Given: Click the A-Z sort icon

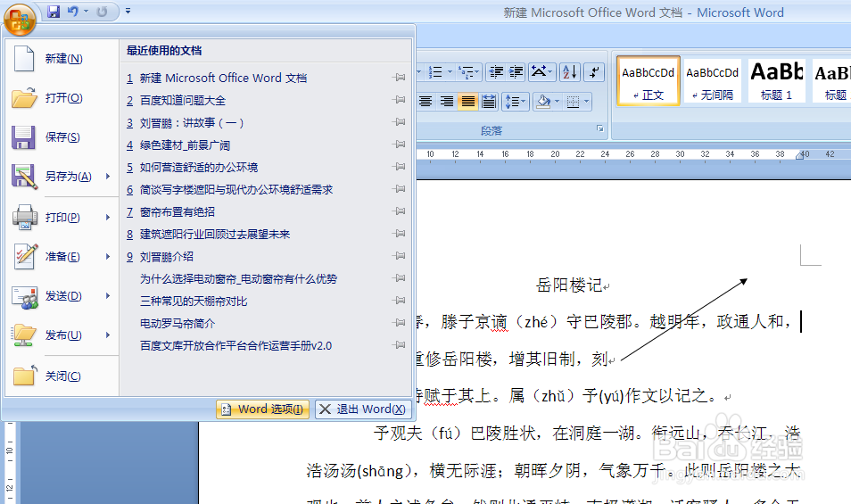Looking at the screenshot, I should [x=570, y=72].
